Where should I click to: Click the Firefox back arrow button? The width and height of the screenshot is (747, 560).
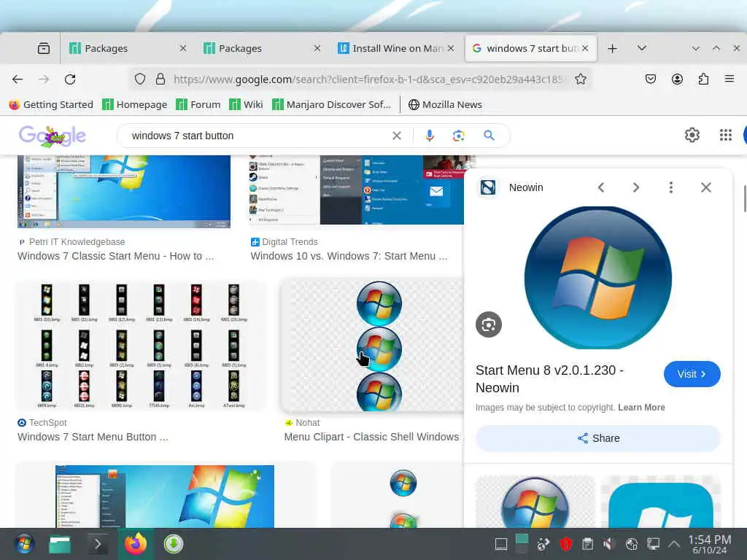point(18,79)
